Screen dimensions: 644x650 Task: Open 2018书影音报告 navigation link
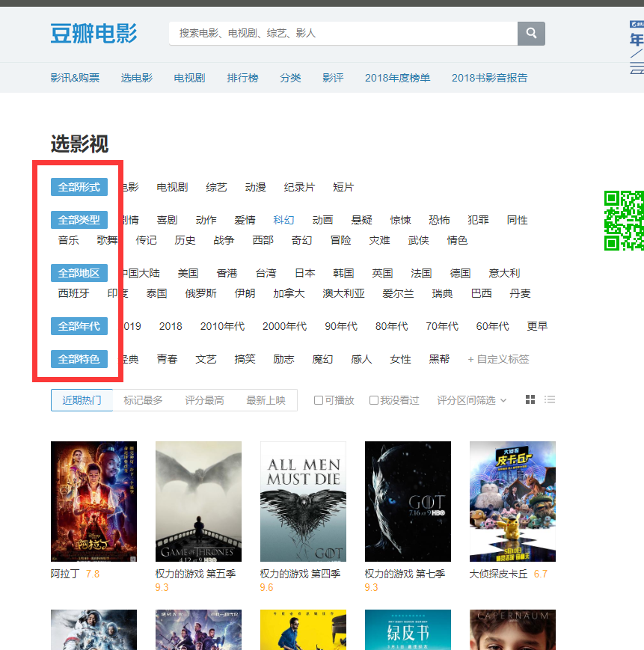(x=489, y=78)
